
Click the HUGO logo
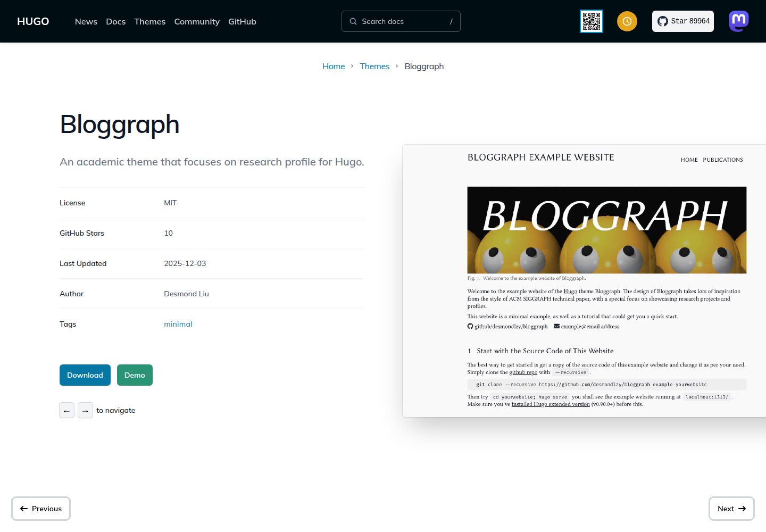tap(33, 21)
